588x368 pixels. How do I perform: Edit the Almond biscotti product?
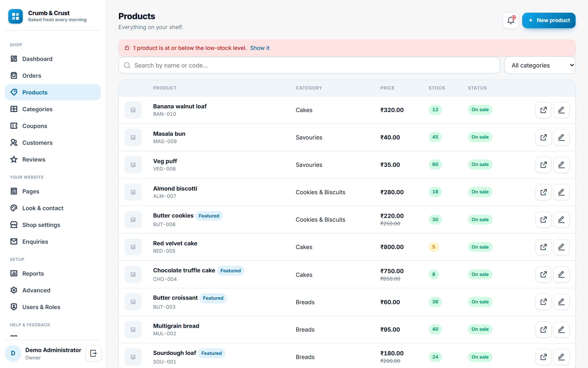pos(561,192)
